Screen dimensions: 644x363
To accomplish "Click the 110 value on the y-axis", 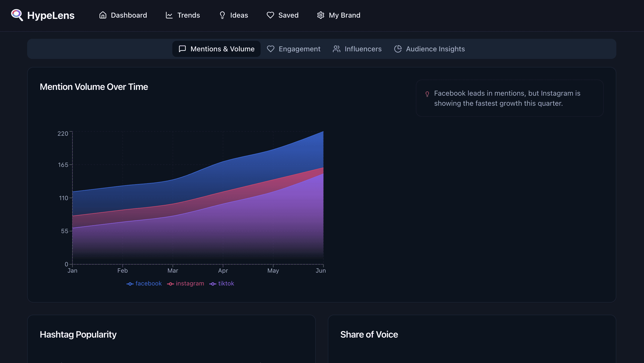I will [x=64, y=198].
